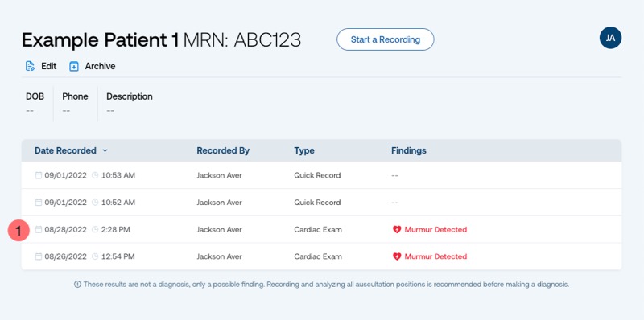Click Jackson Aver in the 12:54 PM row
Screen dimensions: 644x320
pyautogui.click(x=219, y=256)
